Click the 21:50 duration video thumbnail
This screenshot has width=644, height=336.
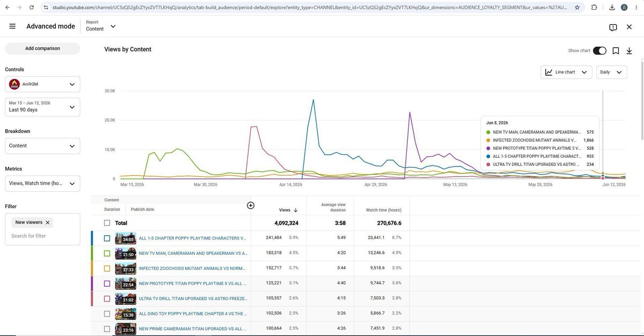click(x=126, y=253)
